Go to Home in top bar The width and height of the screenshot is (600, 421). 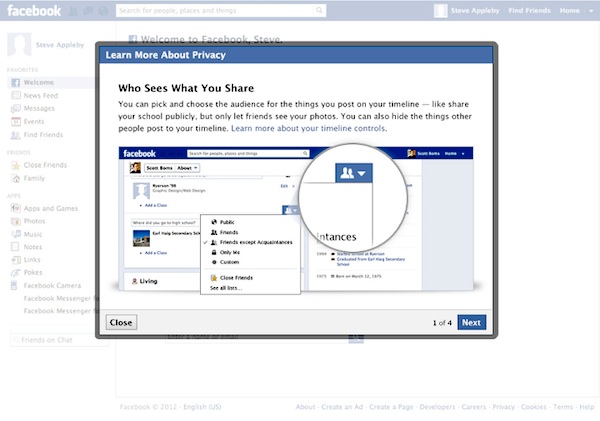pos(569,11)
